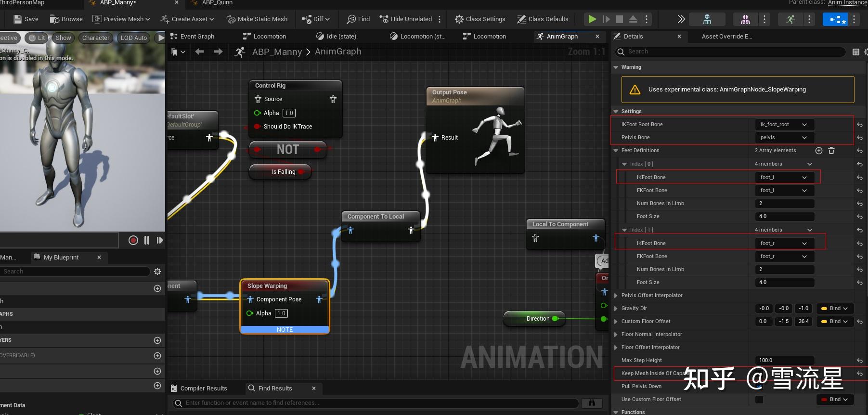Pause the preview viewport animation
868x415 pixels.
point(147,240)
